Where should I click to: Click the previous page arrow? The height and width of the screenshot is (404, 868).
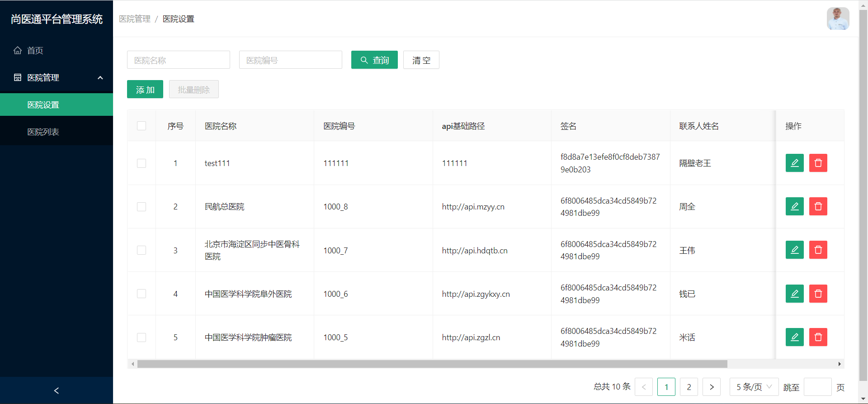click(x=644, y=387)
